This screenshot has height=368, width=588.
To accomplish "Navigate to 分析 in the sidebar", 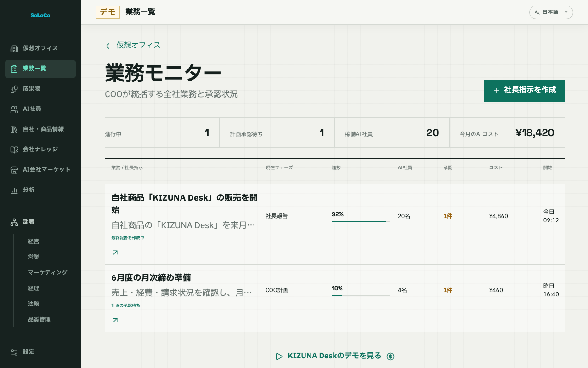I will click(40, 190).
